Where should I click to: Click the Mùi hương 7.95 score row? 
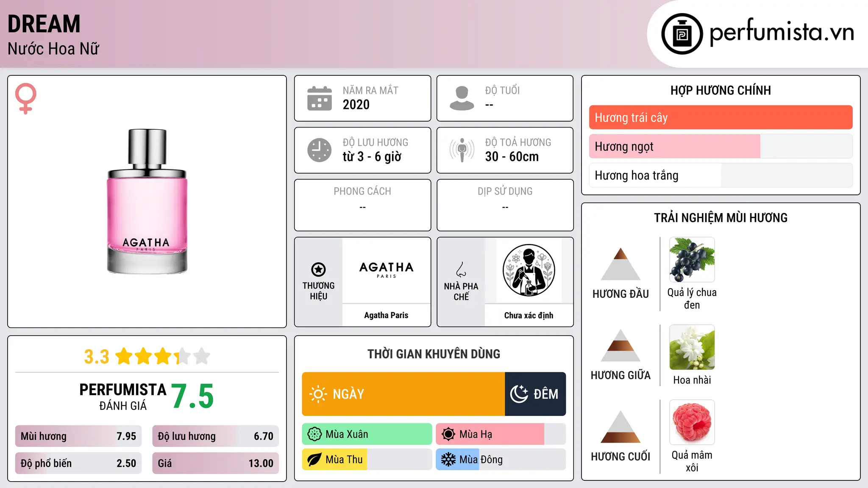78,436
